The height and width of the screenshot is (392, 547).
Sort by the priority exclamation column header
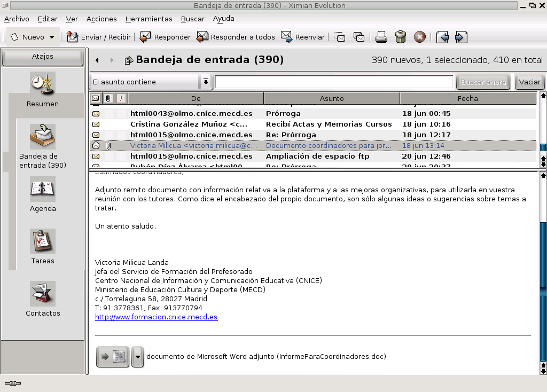tap(121, 98)
